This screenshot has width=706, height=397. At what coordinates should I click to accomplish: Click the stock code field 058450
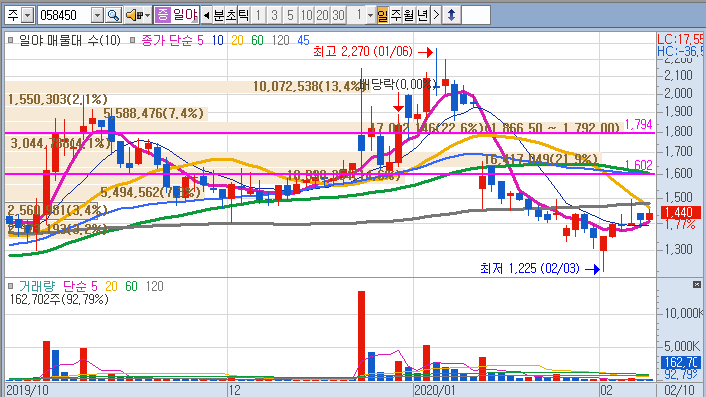coord(64,15)
